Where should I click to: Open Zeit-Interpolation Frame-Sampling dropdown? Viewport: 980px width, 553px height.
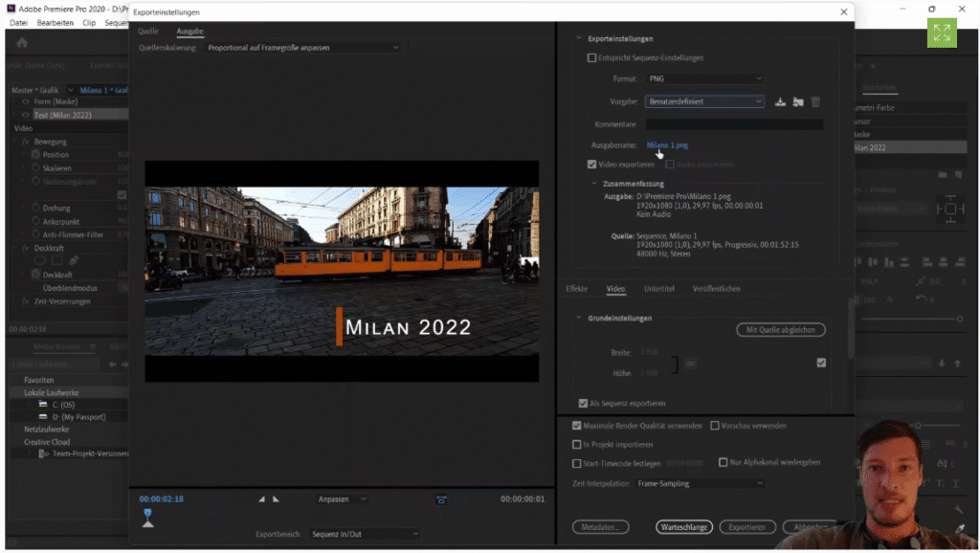tap(700, 484)
